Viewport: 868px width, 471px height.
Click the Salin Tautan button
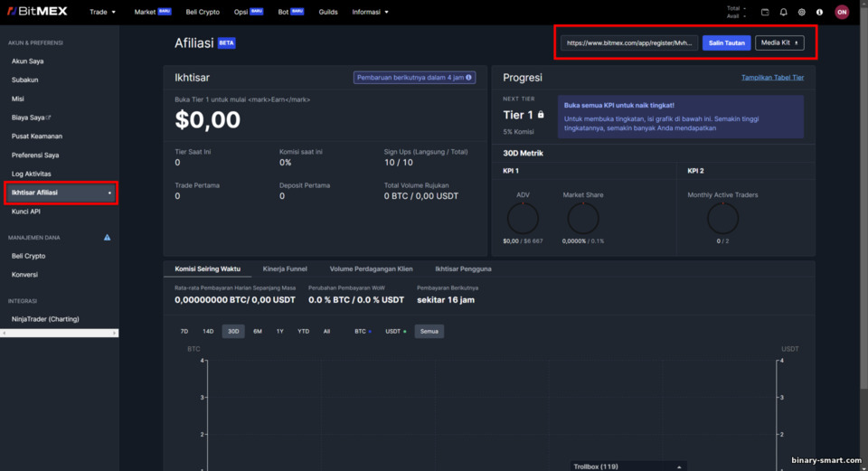(x=726, y=42)
